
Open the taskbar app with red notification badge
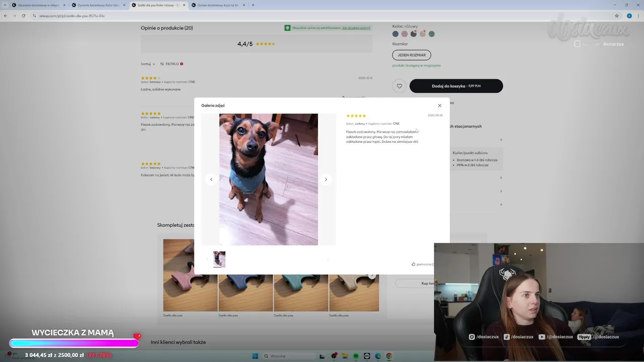[x=334, y=356]
